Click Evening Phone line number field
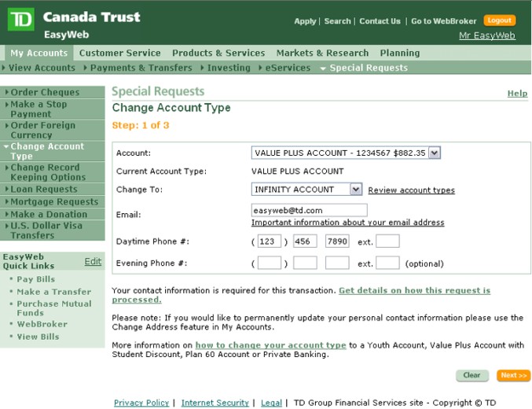Viewport: 532px width, 409px height. click(x=337, y=263)
